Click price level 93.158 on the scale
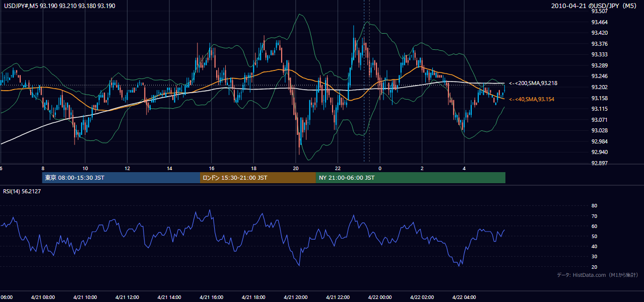Viewport: 644px width, 302px height. point(599,98)
